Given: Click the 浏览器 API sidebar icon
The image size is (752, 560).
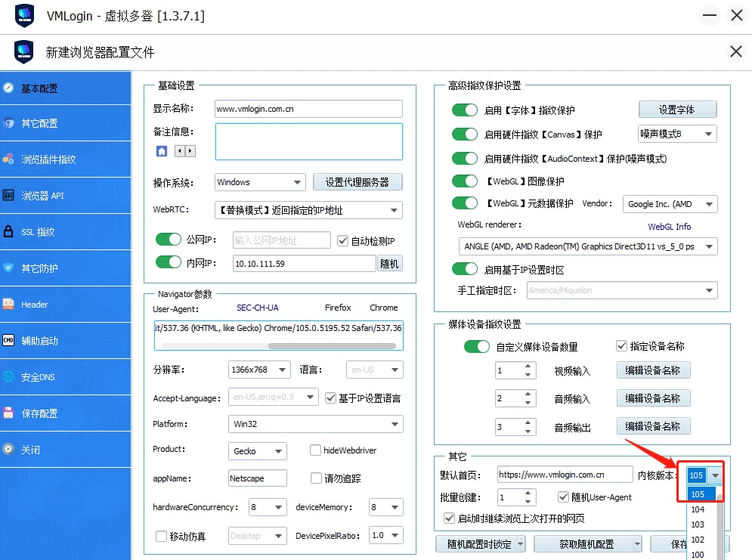Looking at the screenshot, I should (8, 196).
